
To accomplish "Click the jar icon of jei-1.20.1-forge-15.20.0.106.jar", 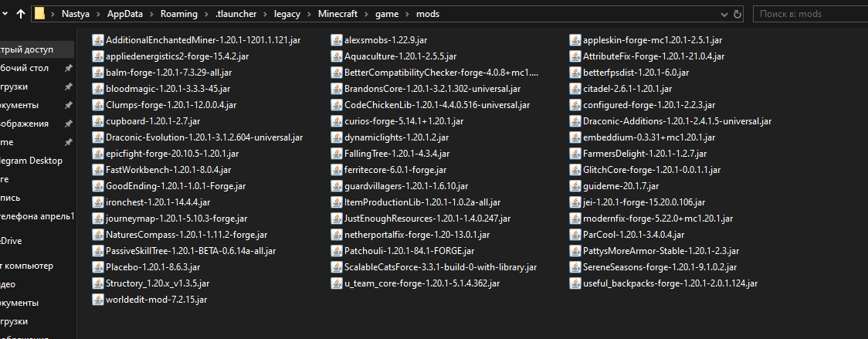I will coord(575,202).
